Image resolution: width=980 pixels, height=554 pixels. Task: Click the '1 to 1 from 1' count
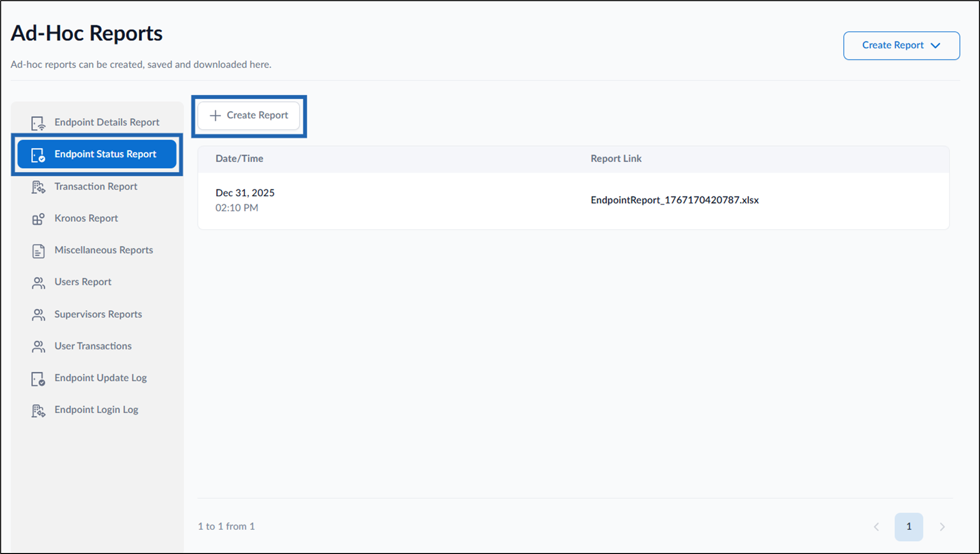226,527
